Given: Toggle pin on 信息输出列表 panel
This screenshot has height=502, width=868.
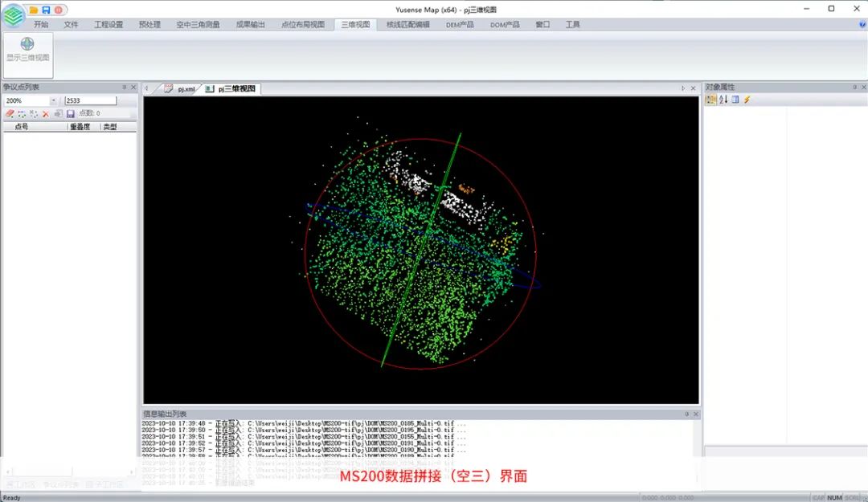Looking at the screenshot, I should tap(686, 414).
